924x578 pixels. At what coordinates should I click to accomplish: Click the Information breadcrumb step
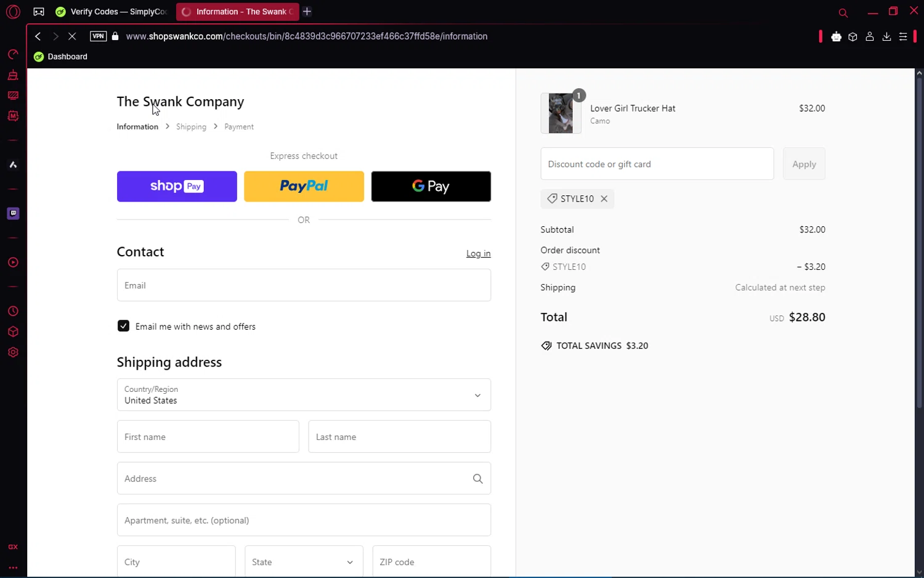137,126
